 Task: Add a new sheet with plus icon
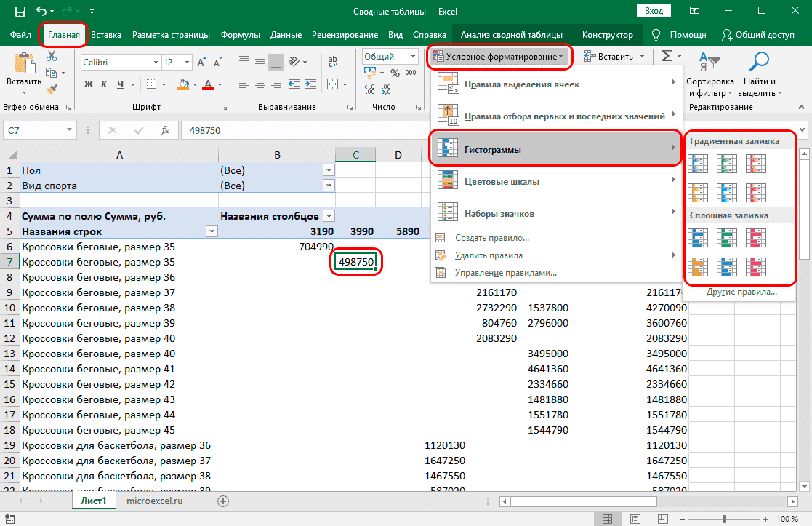point(223,501)
